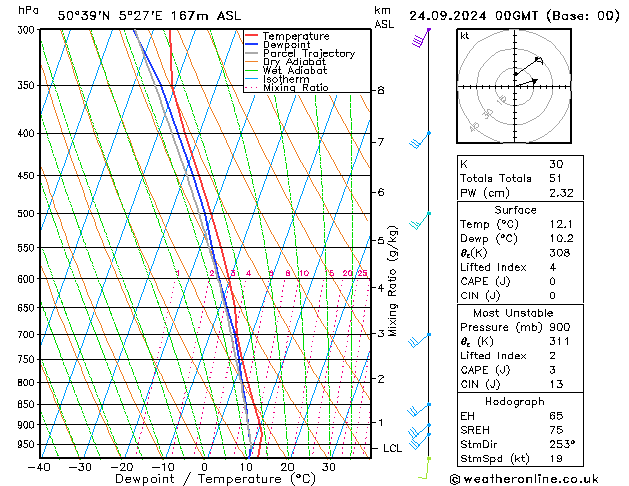Click the Parcel Trajectory legend entry
The height and width of the screenshot is (486, 629).
(300, 53)
